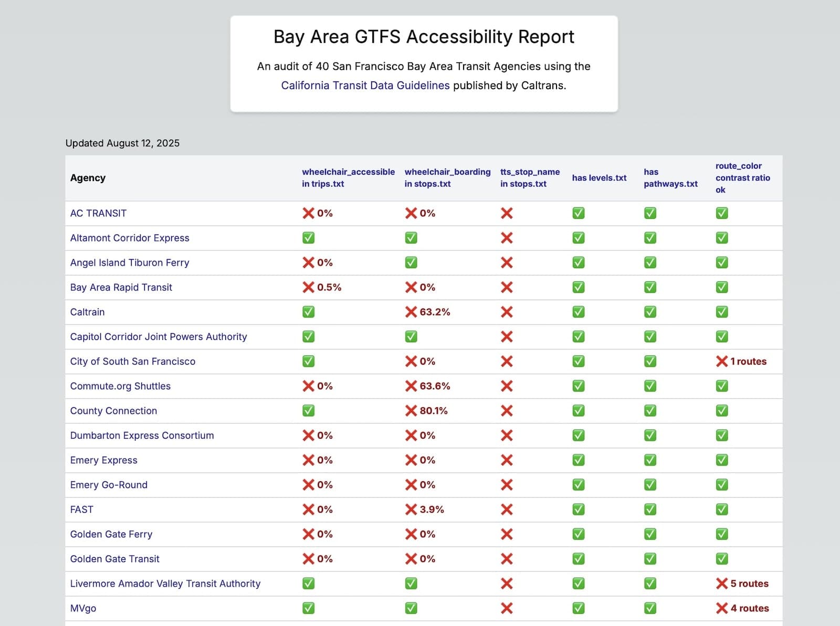Image resolution: width=840 pixels, height=626 pixels.
Task: Click red X beside MVgo 4 routes
Action: [x=722, y=608]
